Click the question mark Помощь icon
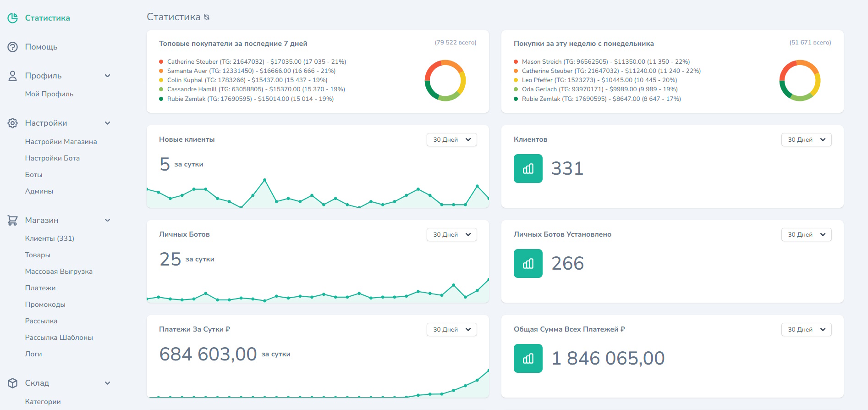Screen dimensions: 868x410 13,47
